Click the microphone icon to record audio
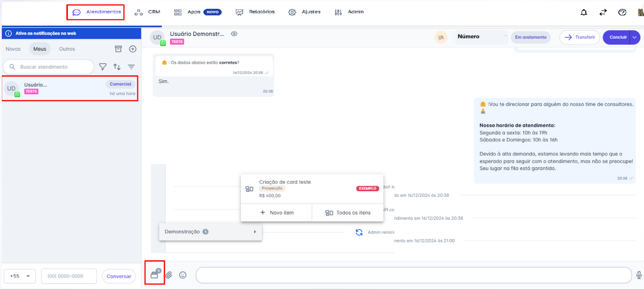 [639, 275]
